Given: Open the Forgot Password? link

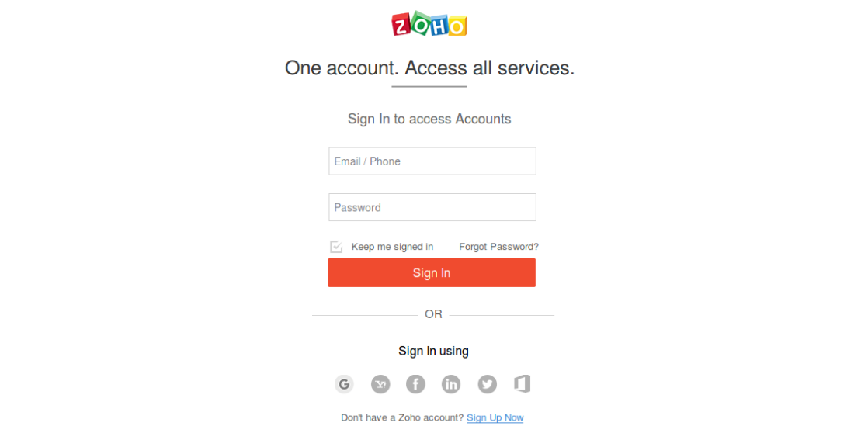Looking at the screenshot, I should click(498, 247).
